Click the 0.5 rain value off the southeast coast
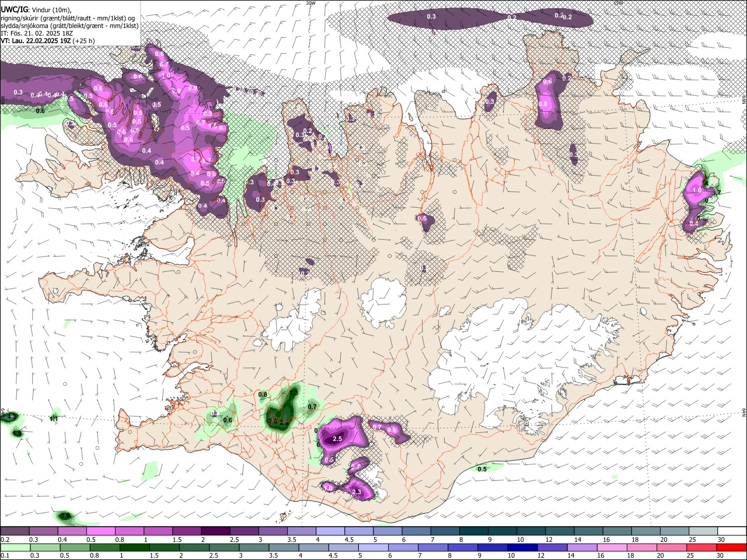The height and width of the screenshot is (560, 747). [x=482, y=469]
